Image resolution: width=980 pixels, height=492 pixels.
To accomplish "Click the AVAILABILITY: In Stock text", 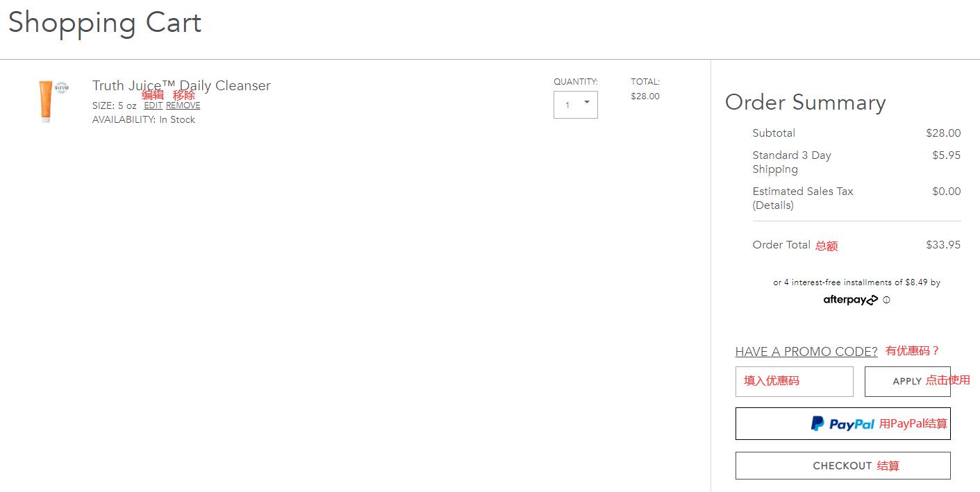I will click(x=144, y=119).
